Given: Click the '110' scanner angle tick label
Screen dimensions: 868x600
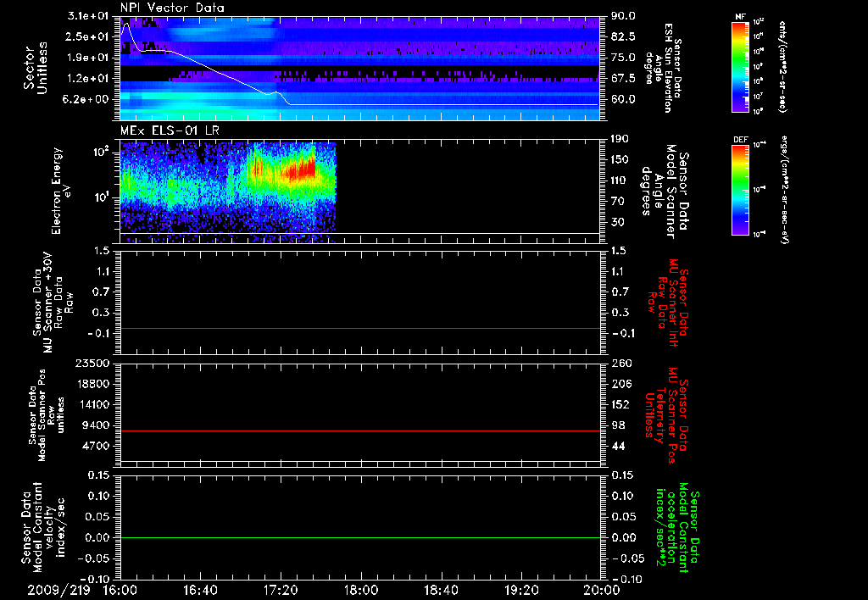Looking at the screenshot, I should [x=620, y=181].
